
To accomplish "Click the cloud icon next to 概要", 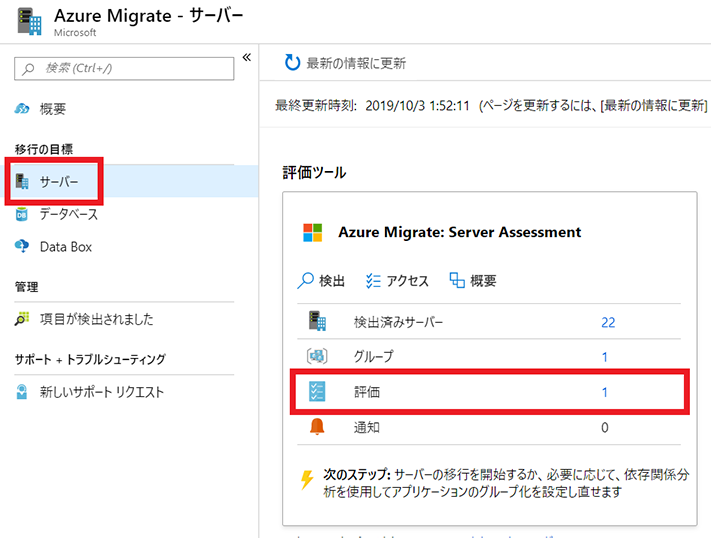I will coord(22,109).
